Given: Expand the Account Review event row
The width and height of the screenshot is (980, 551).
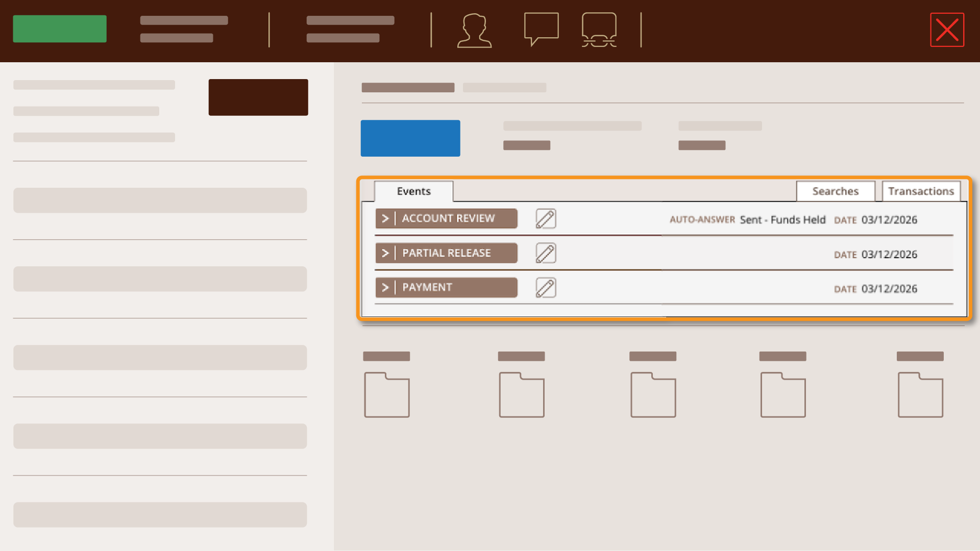Looking at the screenshot, I should pyautogui.click(x=385, y=219).
